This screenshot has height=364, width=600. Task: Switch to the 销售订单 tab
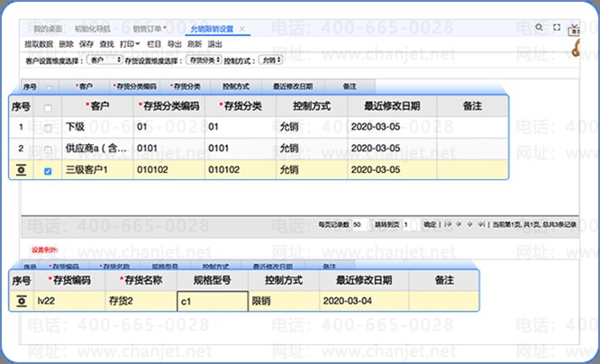pyautogui.click(x=149, y=29)
